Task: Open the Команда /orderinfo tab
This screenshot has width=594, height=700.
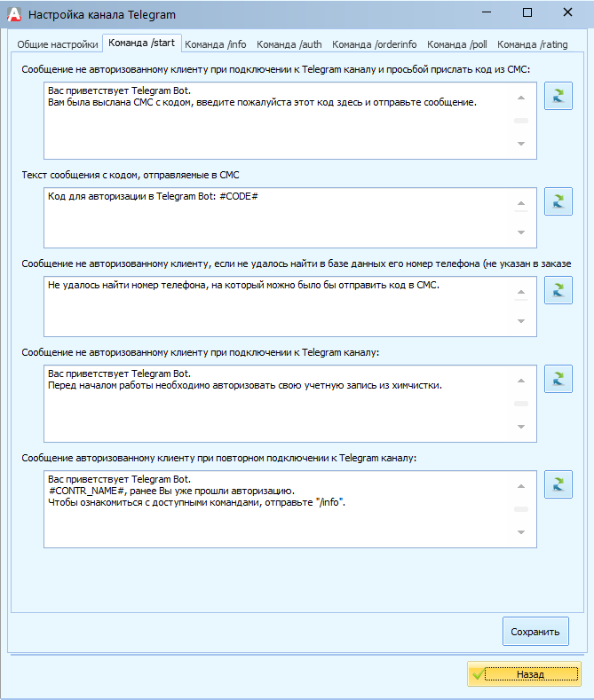Action: [x=375, y=44]
